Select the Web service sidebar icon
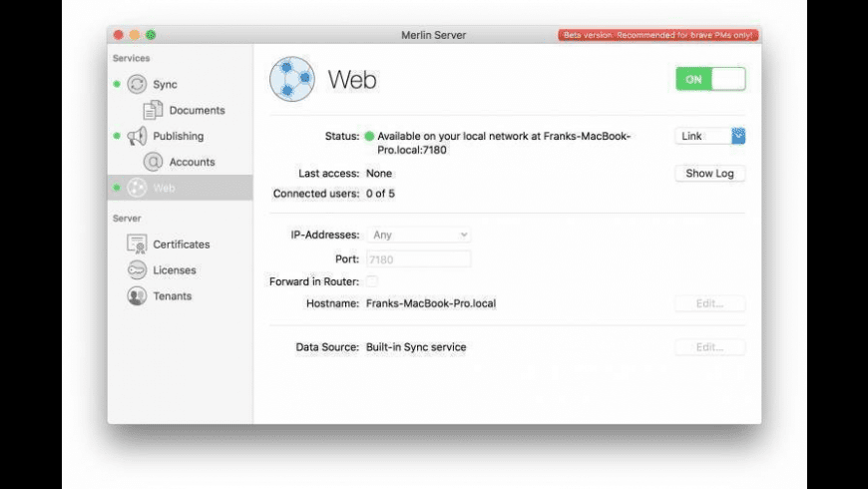 point(137,188)
